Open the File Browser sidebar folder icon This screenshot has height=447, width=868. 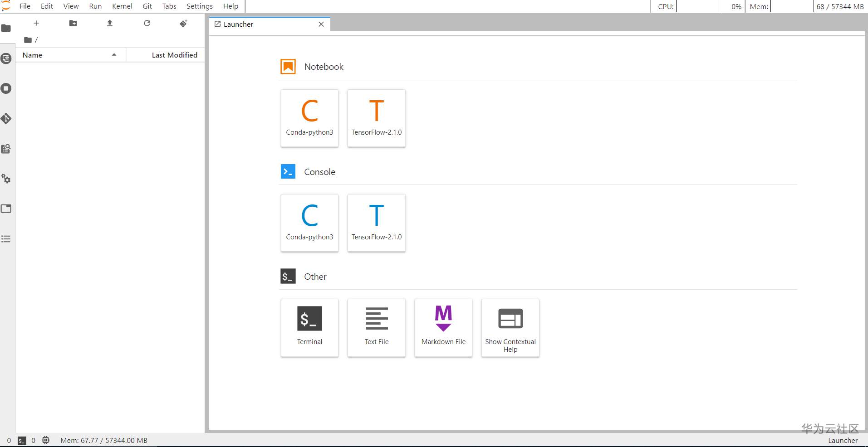(x=6, y=28)
